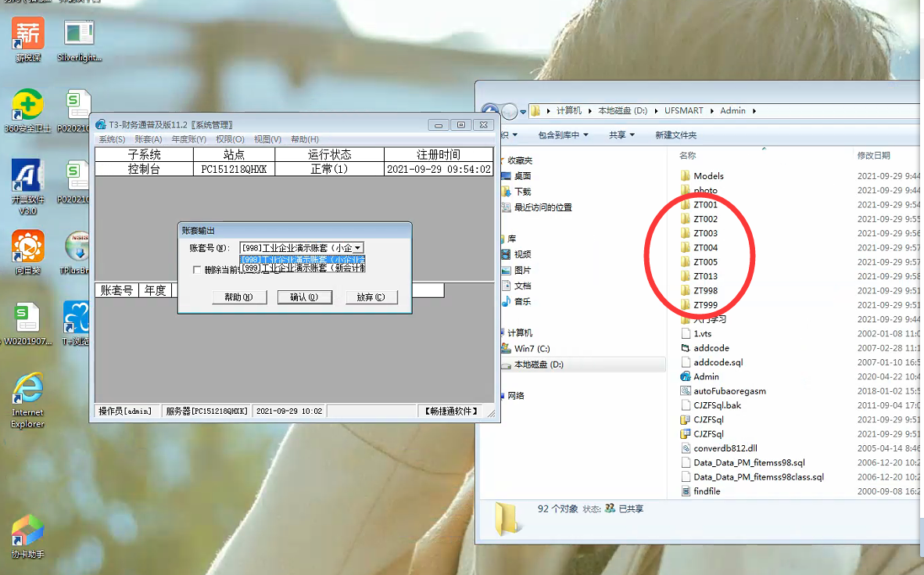
Task: Select the Data_Data_PM_fitemss98class.sql file name
Action: 759,477
